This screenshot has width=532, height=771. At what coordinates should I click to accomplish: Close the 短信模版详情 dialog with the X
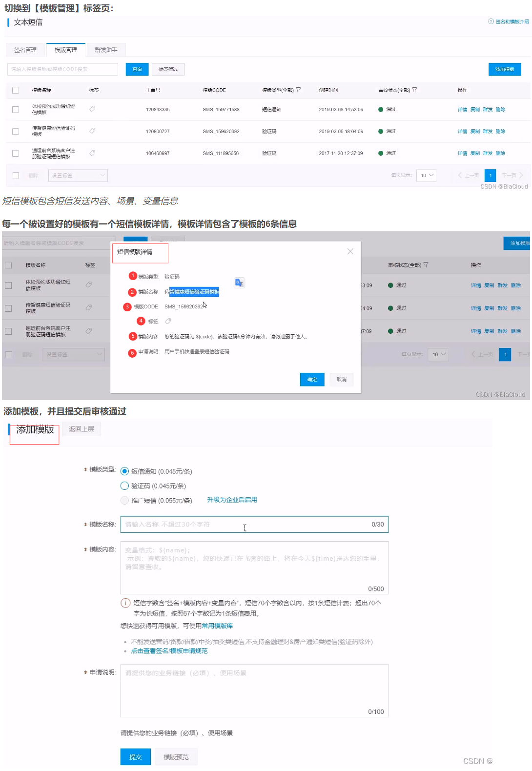click(350, 251)
